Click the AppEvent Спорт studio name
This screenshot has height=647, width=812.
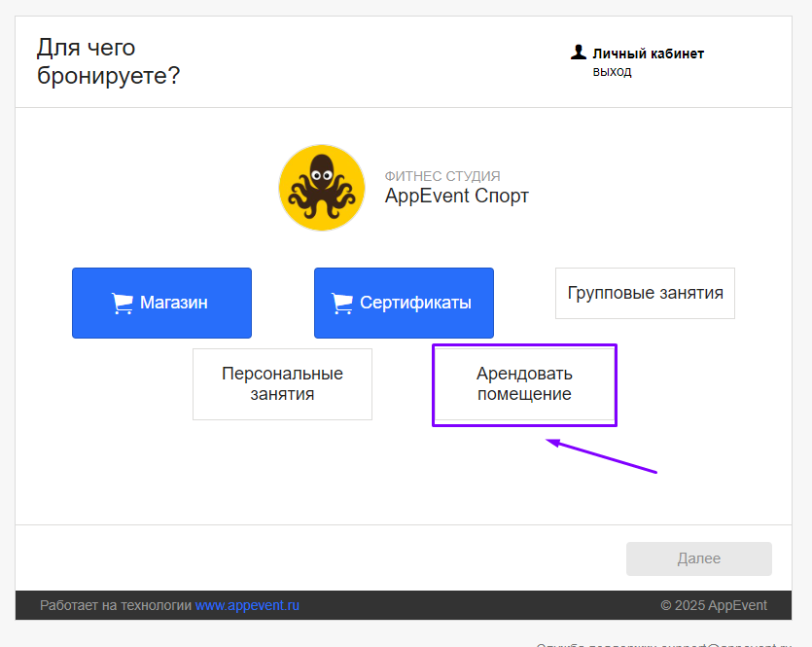456,196
